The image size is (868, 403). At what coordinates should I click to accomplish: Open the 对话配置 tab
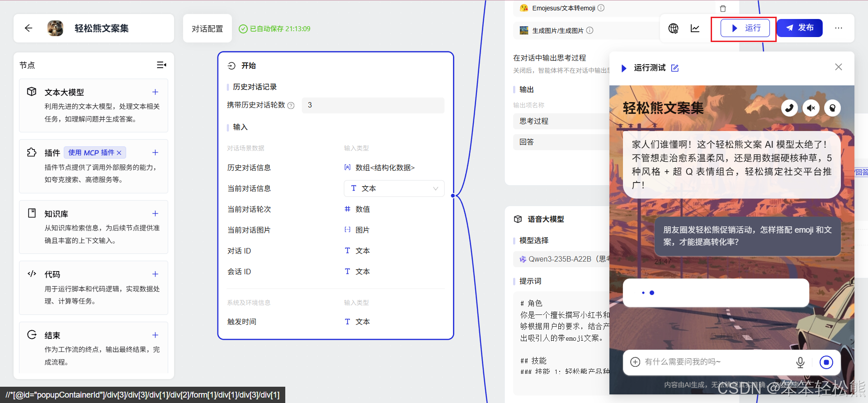pos(208,28)
